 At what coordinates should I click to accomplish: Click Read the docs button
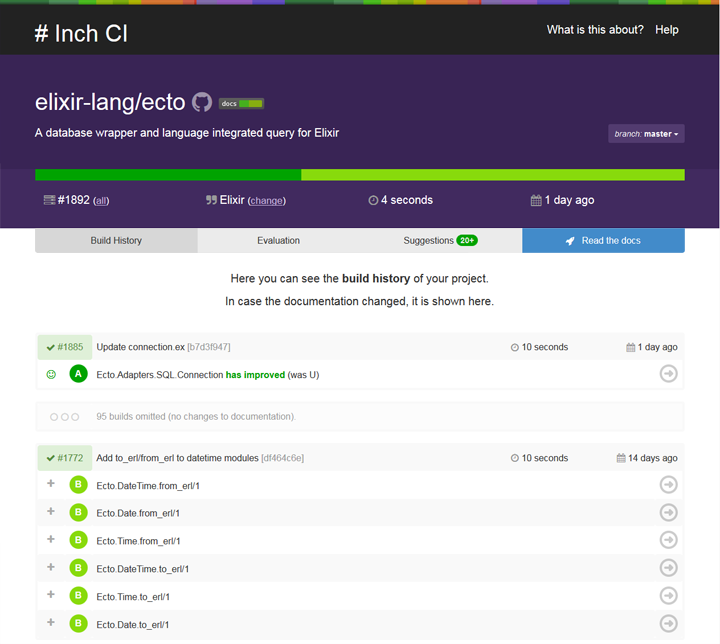[x=603, y=241]
